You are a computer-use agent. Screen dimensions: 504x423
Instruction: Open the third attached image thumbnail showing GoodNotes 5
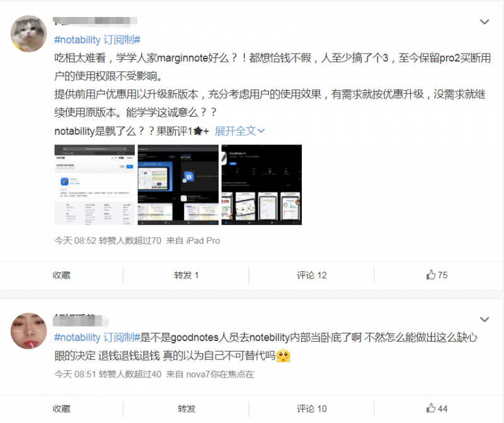[x=261, y=185]
